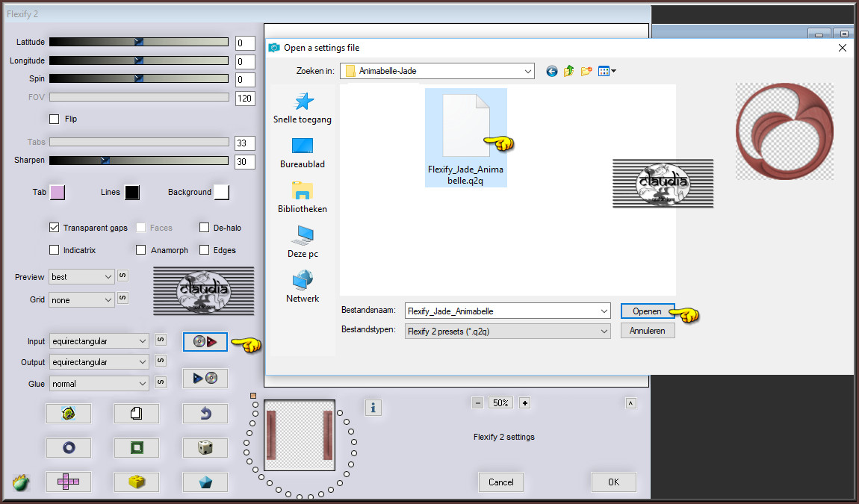The width and height of the screenshot is (859, 504).
Task: Open the view menu icon in dialog
Action: 607,71
